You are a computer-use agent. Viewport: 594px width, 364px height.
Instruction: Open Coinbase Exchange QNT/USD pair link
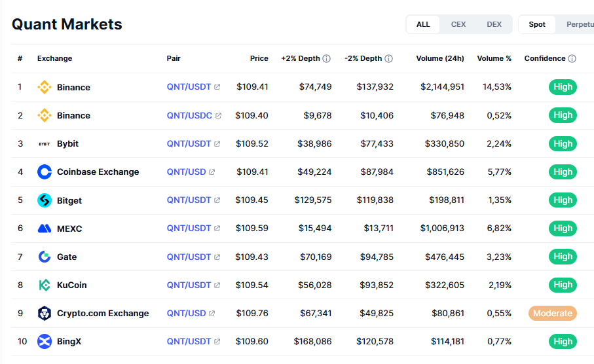[x=187, y=172]
